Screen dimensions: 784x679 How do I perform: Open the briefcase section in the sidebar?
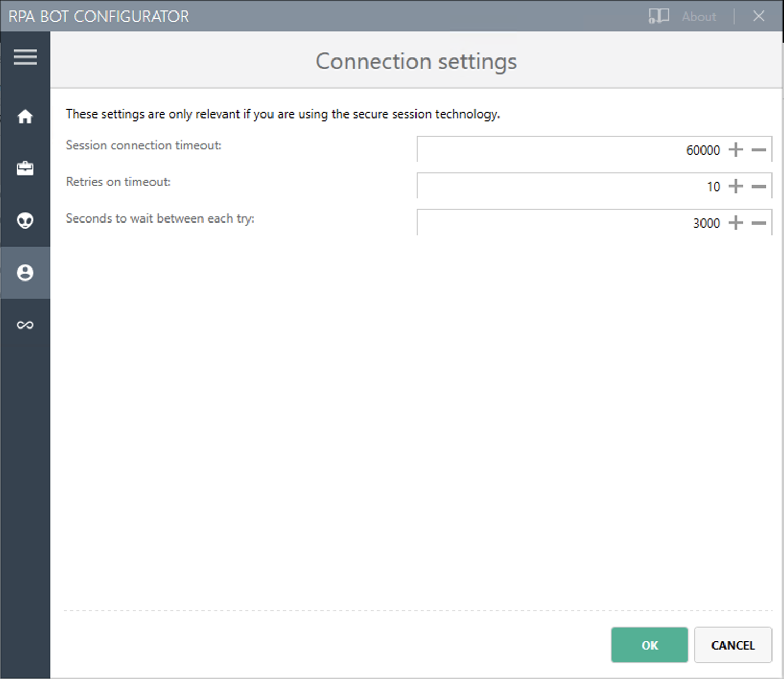[x=25, y=168]
